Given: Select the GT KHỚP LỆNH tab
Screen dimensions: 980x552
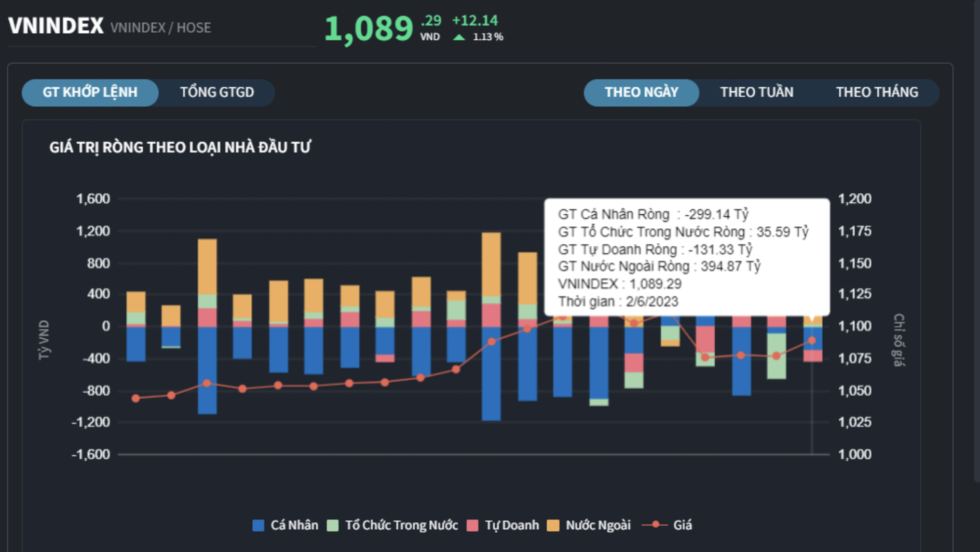Looking at the screenshot, I should [90, 92].
